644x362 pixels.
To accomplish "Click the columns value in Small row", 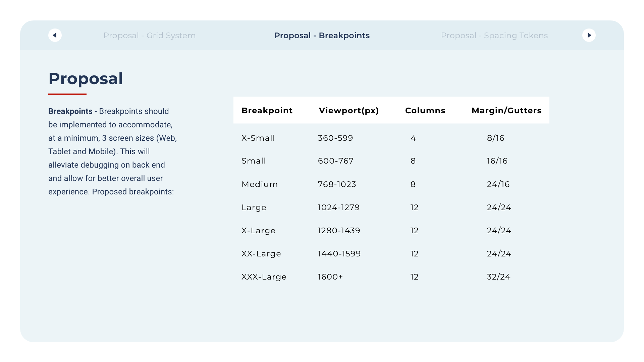I will tap(413, 161).
